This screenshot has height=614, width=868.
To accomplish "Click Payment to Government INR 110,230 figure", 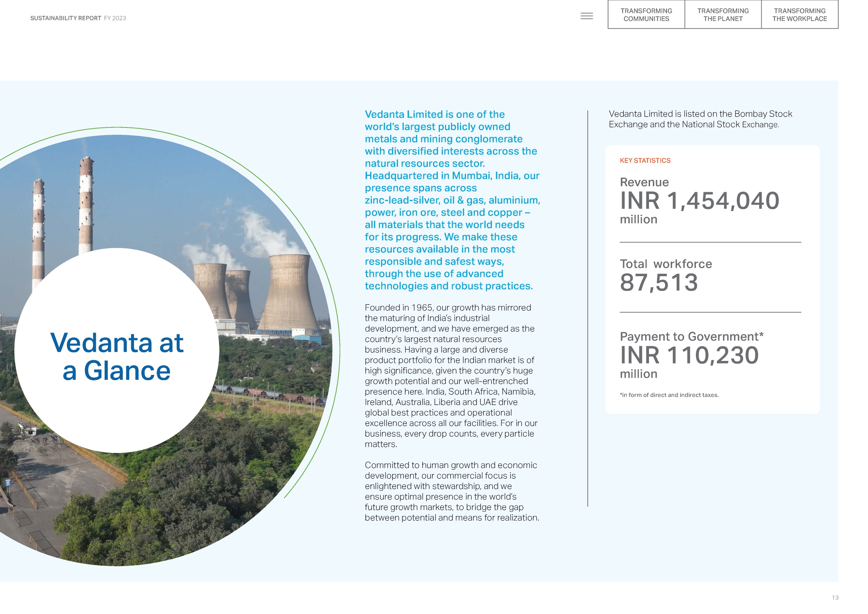I will tap(689, 355).
